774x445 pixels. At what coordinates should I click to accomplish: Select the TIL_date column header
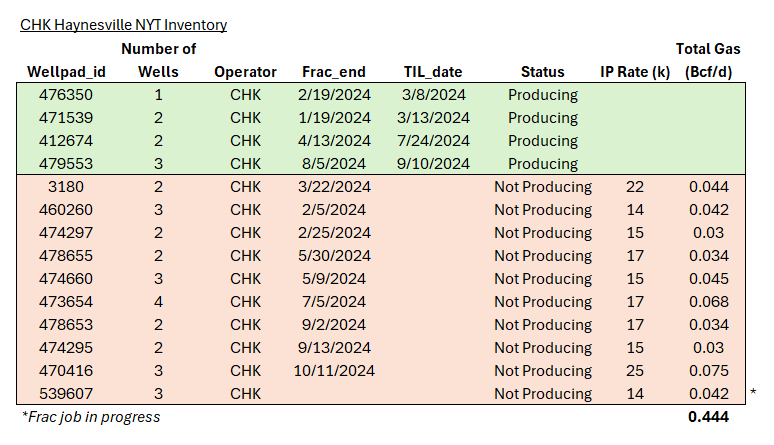pyautogui.click(x=434, y=72)
